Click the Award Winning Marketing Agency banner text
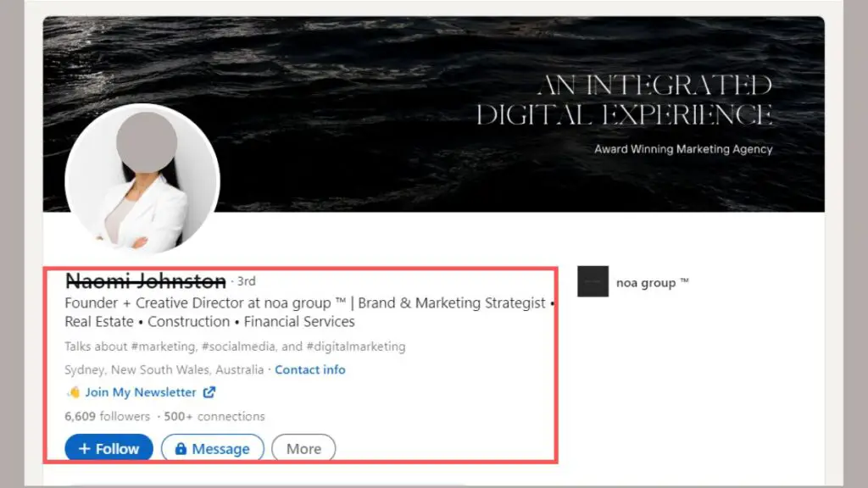The height and width of the screenshot is (488, 868). click(683, 149)
